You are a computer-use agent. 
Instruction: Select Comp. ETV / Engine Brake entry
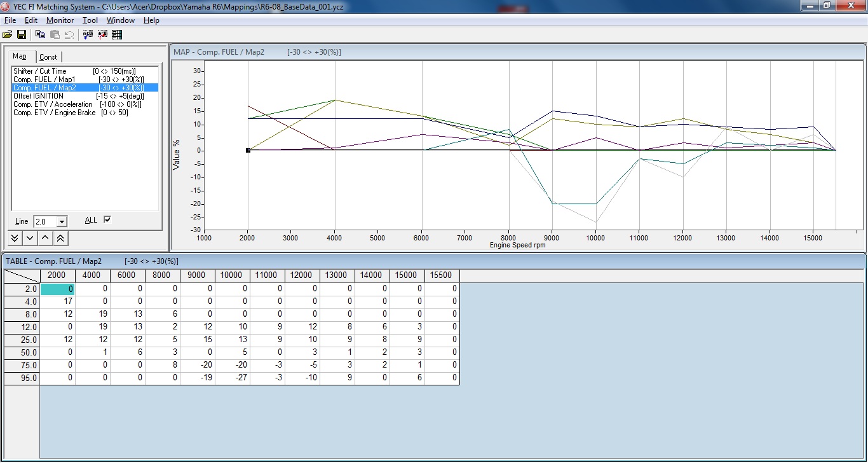pyautogui.click(x=54, y=113)
